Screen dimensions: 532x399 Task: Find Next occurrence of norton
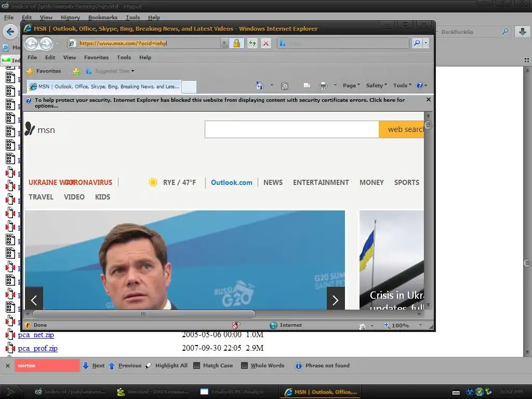click(x=94, y=365)
